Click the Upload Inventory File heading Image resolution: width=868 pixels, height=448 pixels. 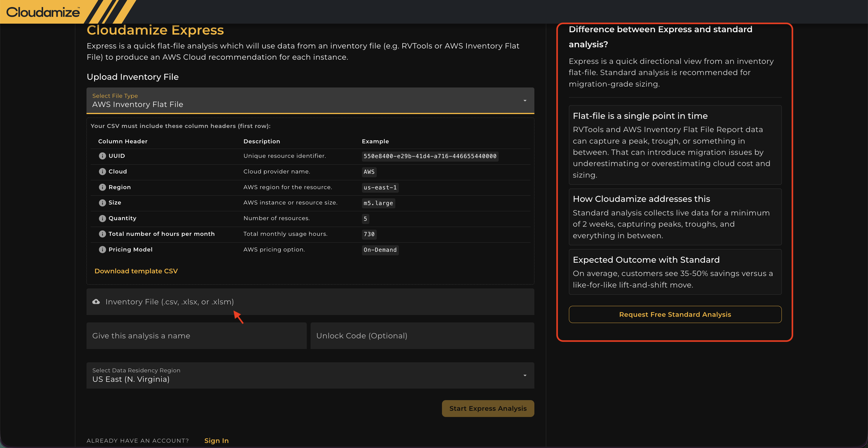(x=133, y=77)
